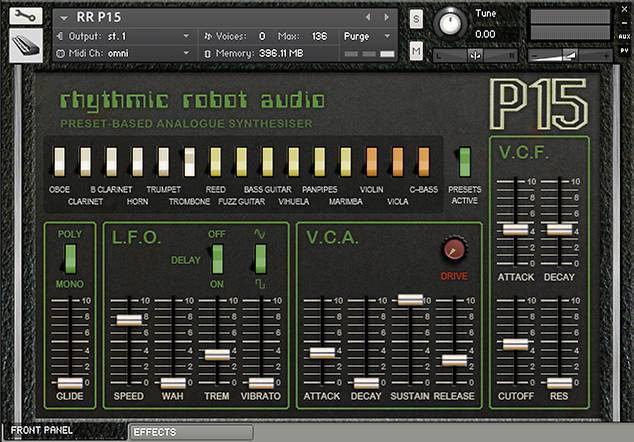Click the Voices count value
Image resolution: width=634 pixels, height=442 pixels.
[x=262, y=36]
